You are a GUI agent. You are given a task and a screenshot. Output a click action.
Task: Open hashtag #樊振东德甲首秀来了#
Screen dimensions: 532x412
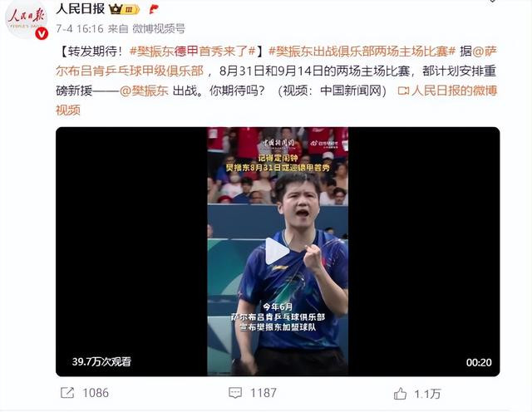[x=192, y=51]
